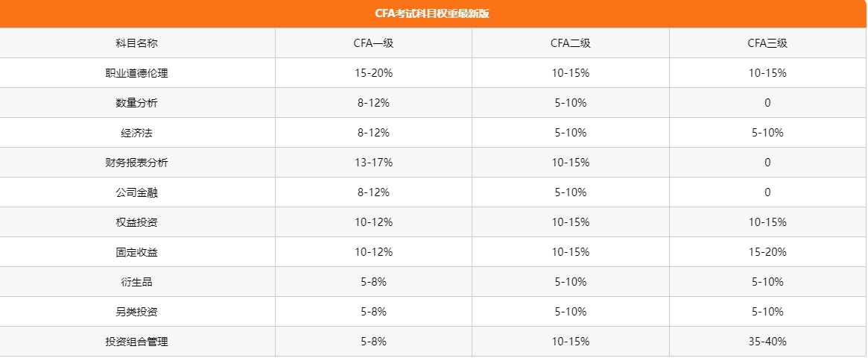Screen dimensions: 868x358
Task: Select the "公司金融" subject cell
Action: pyautogui.click(x=137, y=192)
